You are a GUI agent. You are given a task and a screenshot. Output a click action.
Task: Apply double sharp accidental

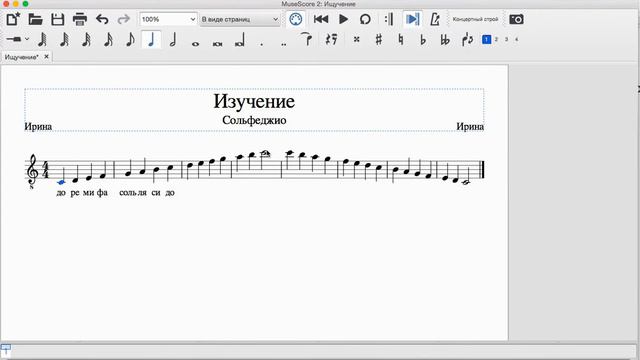pos(357,40)
